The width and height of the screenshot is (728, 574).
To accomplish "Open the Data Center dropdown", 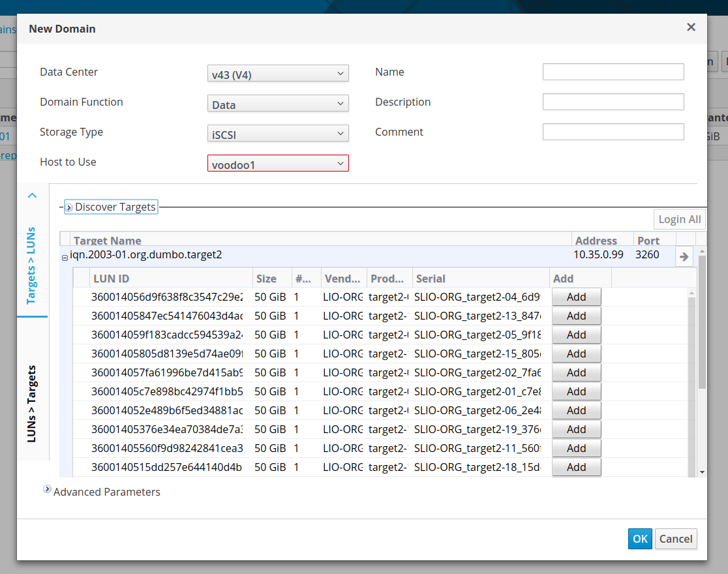I will coord(277,74).
